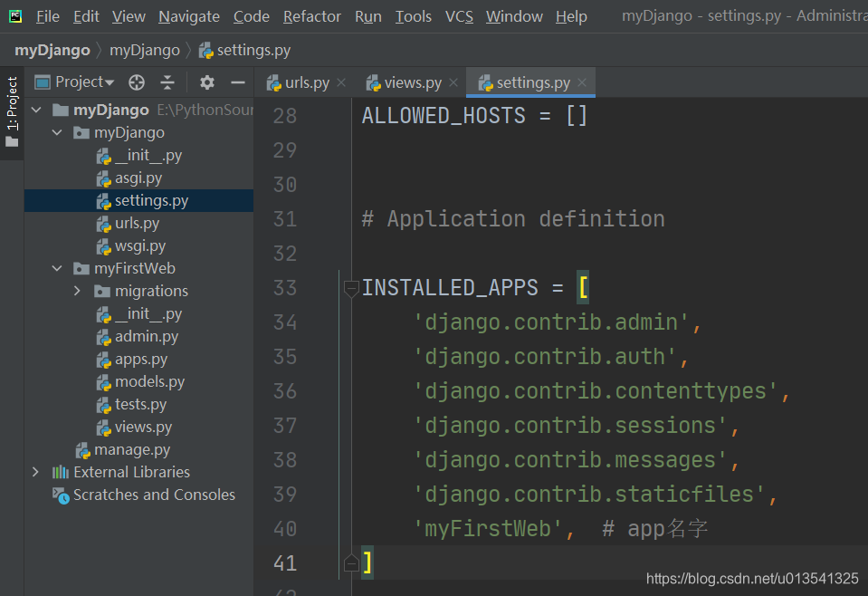This screenshot has width=868, height=596.
Task: Click the collapse all icon in Project panel
Action: [x=167, y=82]
